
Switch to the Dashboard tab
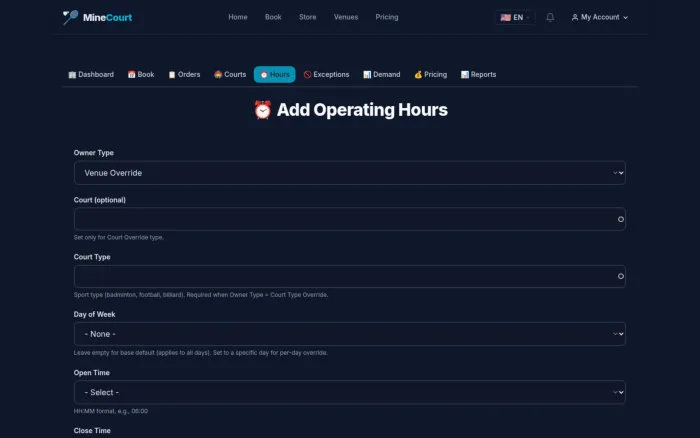[x=91, y=75]
